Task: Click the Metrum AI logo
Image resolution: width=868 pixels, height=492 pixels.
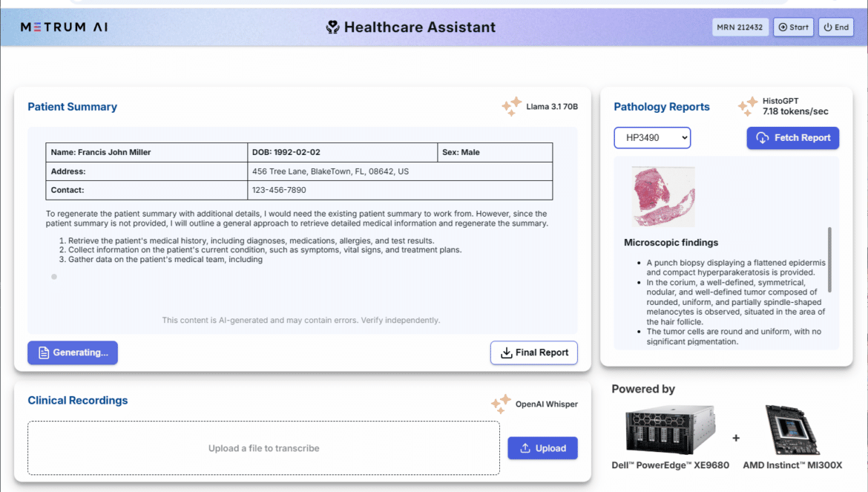Action: click(65, 27)
